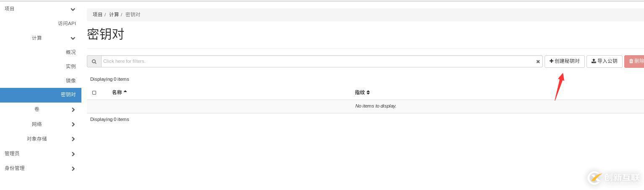Collapse the 项目 sidebar section
Viewport: 644px width, 190px height.
coord(73,9)
